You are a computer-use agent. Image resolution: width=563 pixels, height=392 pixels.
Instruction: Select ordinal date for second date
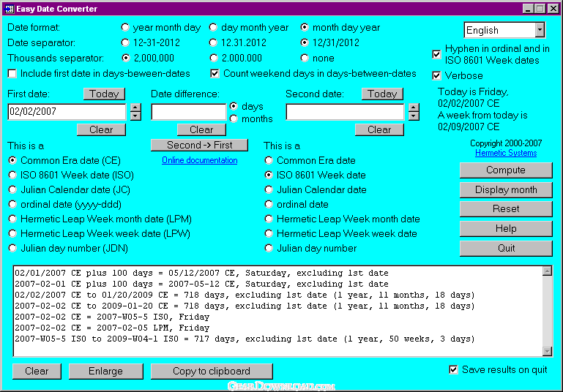tap(269, 205)
